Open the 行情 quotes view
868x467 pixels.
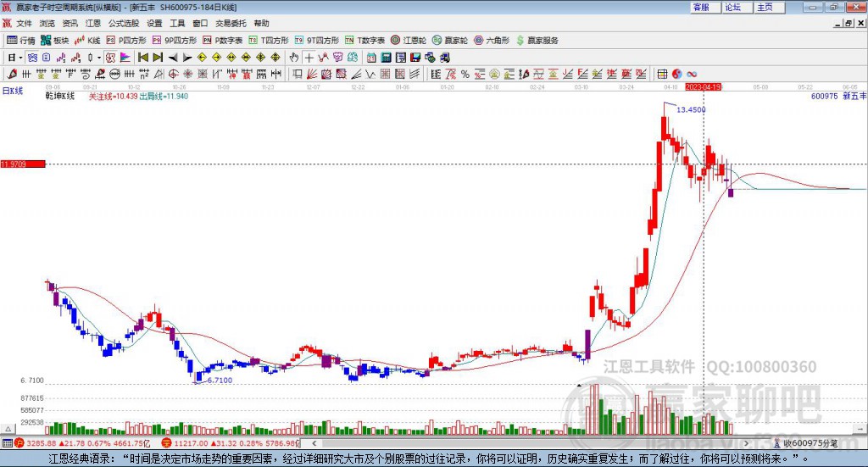coord(20,41)
